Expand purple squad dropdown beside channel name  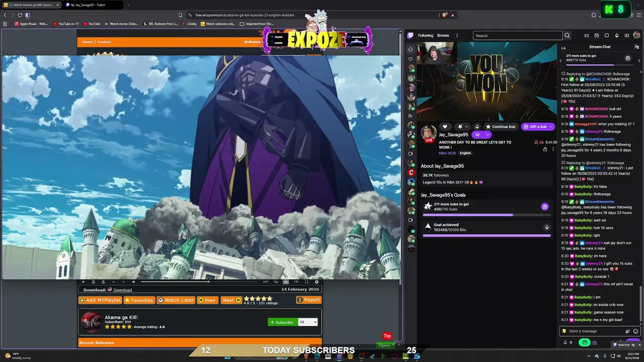coord(488,135)
